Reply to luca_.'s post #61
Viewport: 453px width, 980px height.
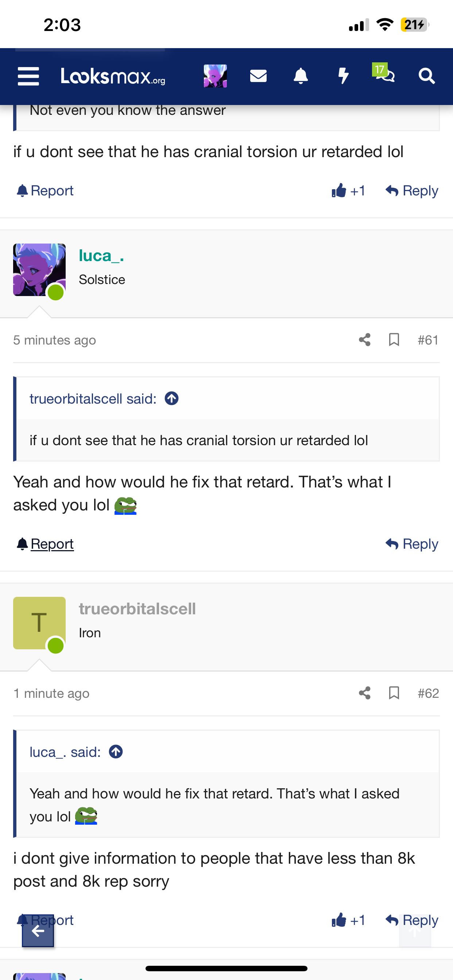(412, 544)
